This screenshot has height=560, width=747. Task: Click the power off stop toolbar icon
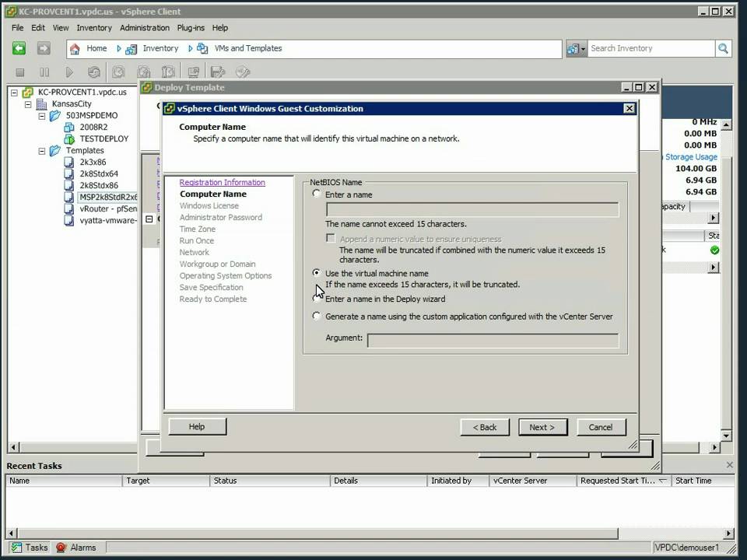coord(20,72)
